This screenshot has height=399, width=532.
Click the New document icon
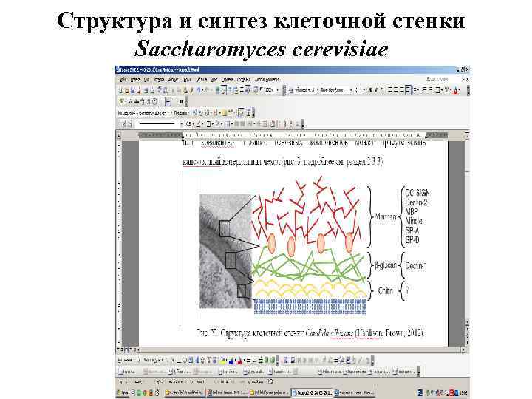pos(120,90)
